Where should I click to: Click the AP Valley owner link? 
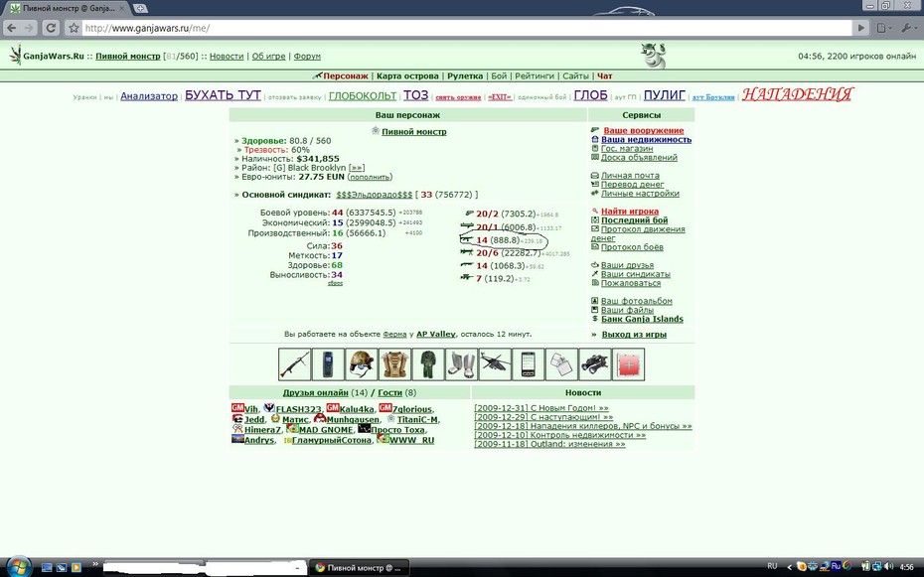pos(436,334)
